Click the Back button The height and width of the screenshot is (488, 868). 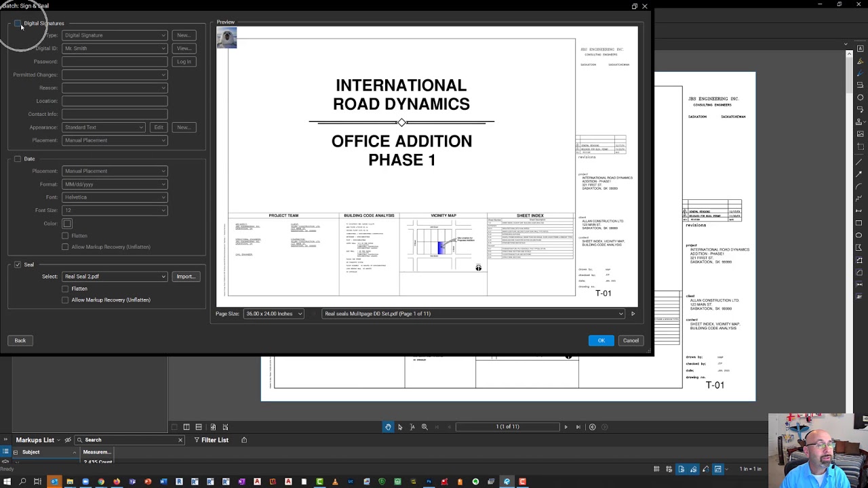20,341
